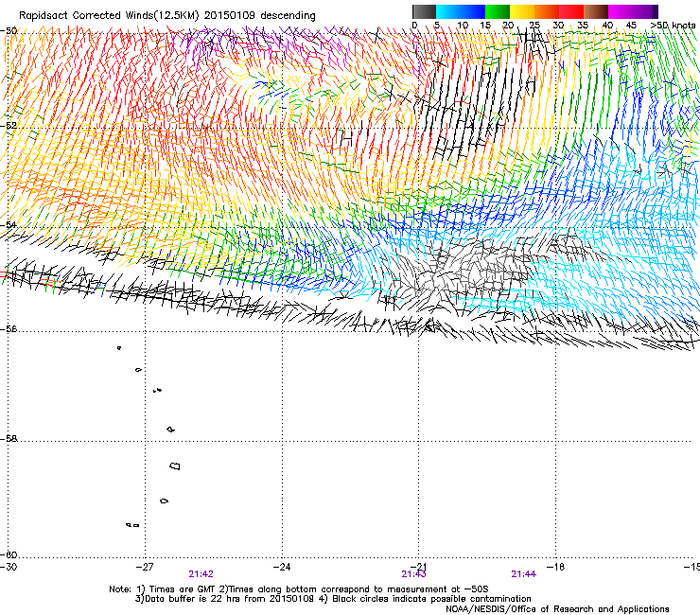This screenshot has height=615, width=700.
Task: Click the -21 longitude axis label
Action: click(x=418, y=566)
